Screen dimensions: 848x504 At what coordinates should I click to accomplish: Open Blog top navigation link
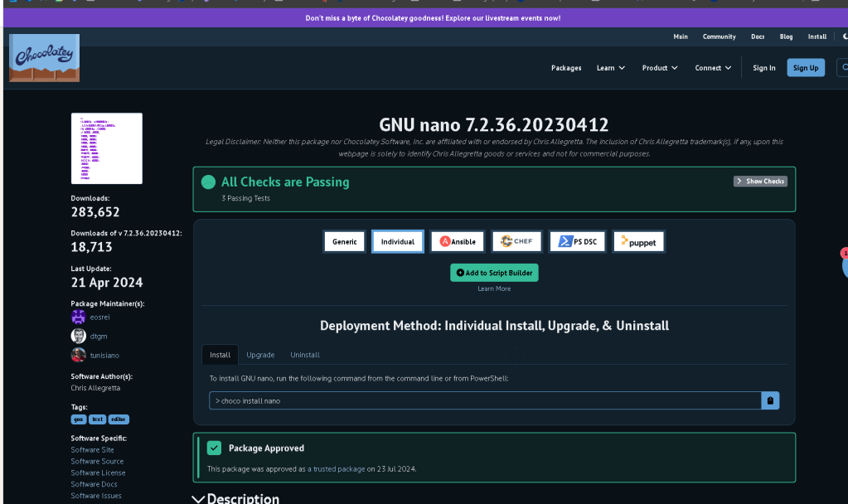(787, 36)
